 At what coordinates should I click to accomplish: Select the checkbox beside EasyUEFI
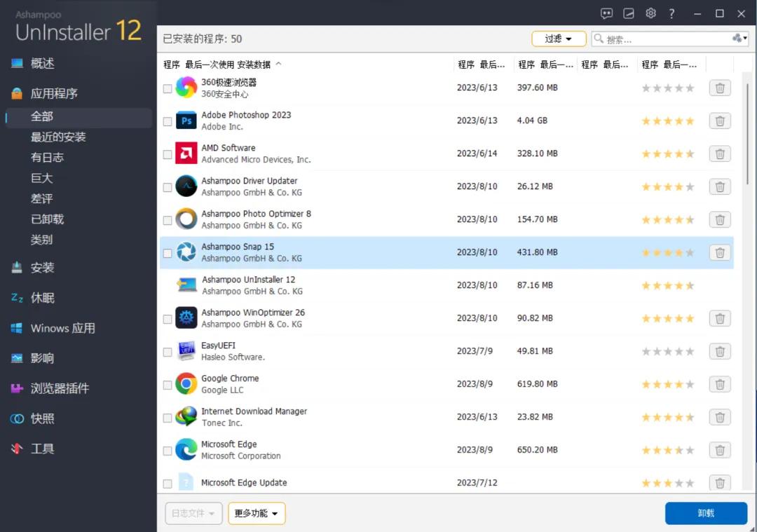click(167, 351)
